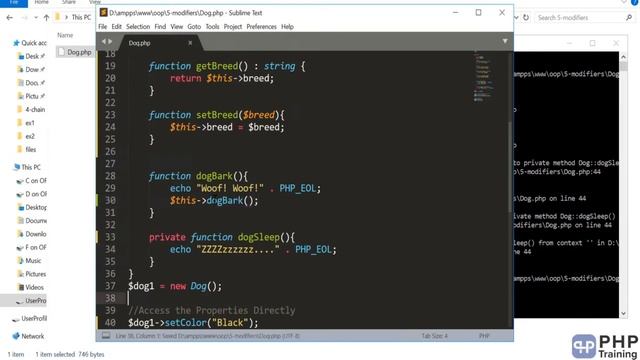Open the Help menu

[287, 27]
